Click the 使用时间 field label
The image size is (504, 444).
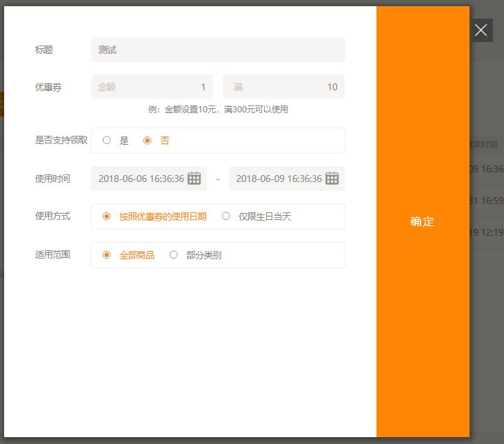pos(52,179)
